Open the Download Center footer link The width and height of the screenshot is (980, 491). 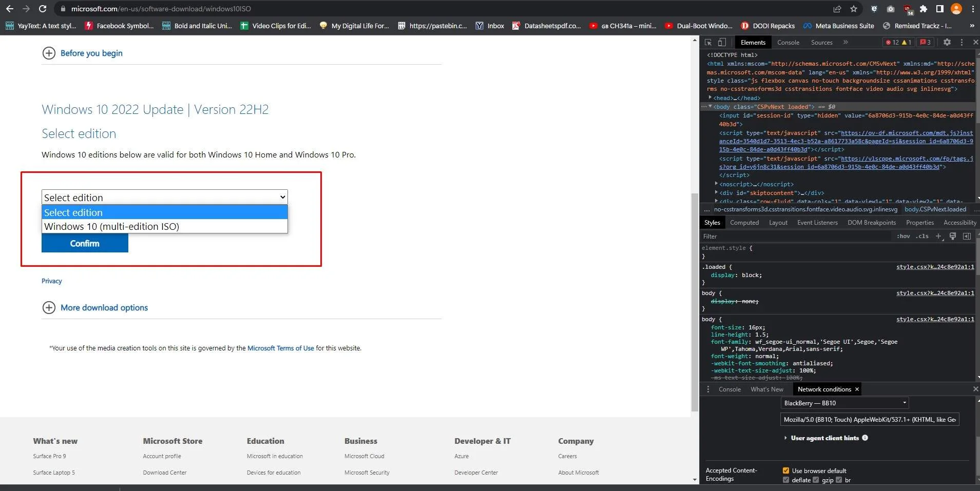point(164,473)
